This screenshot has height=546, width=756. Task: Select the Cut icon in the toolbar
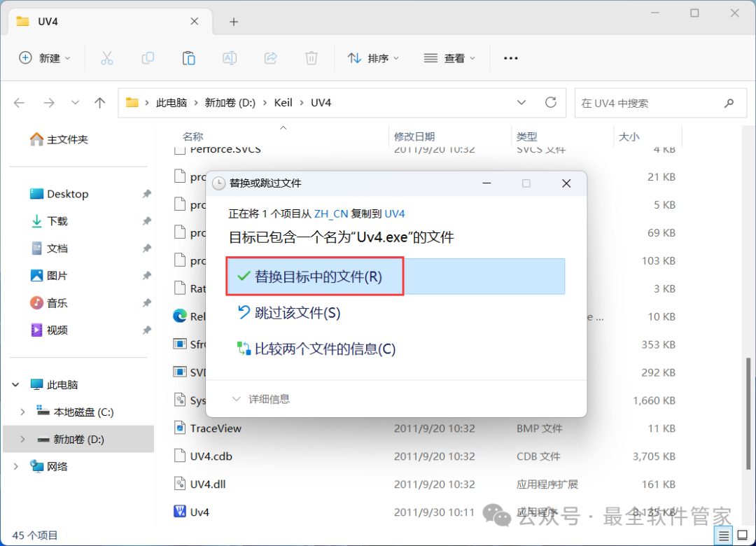[106, 58]
